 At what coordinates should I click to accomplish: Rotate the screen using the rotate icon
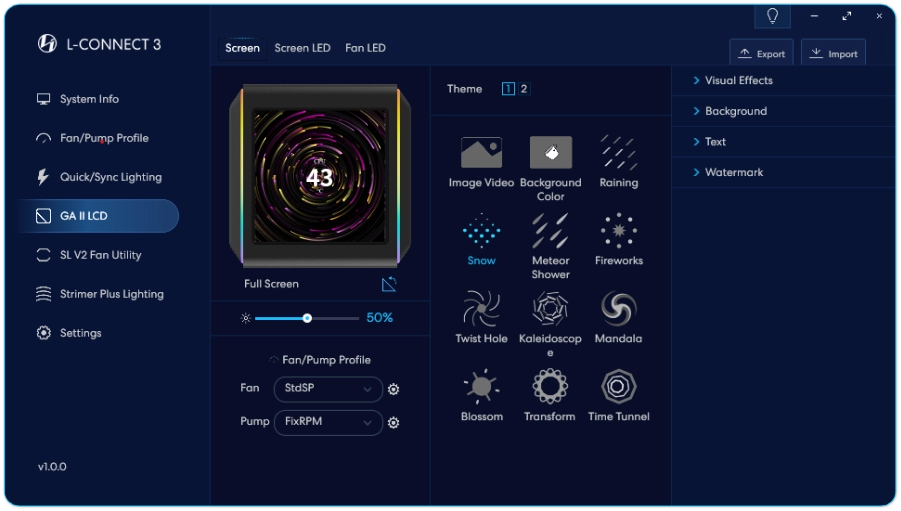coord(389,284)
